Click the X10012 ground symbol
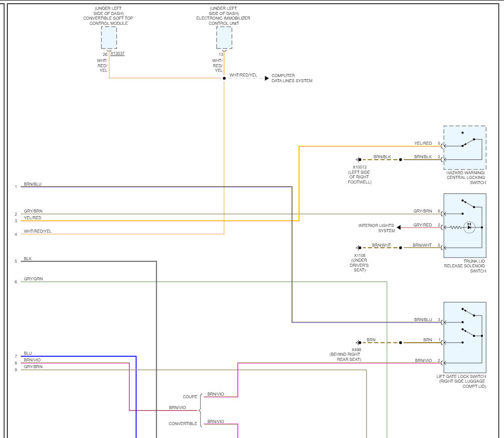This screenshot has height=438, width=504. click(x=359, y=159)
